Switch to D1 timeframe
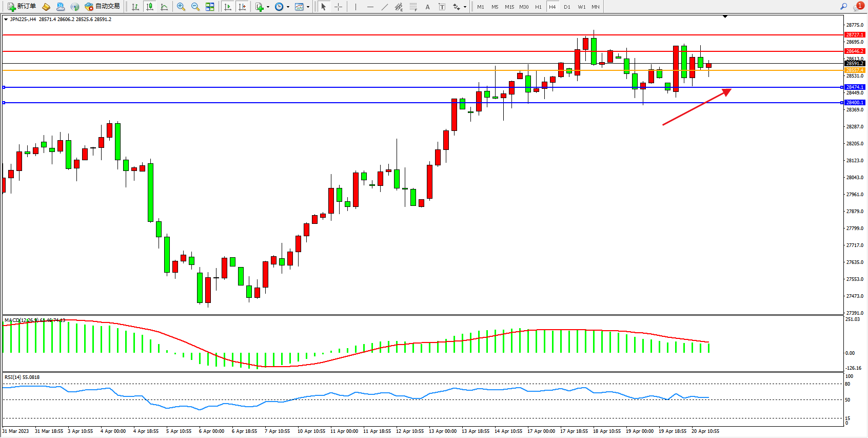 [567, 7]
